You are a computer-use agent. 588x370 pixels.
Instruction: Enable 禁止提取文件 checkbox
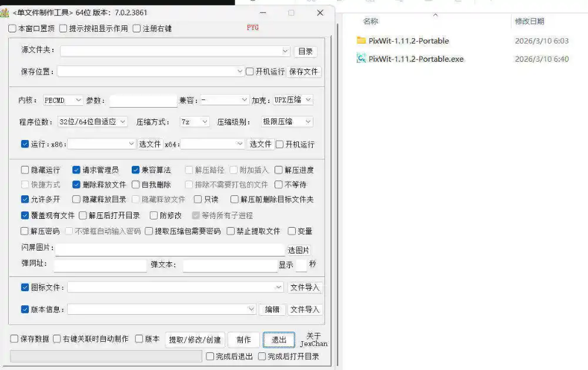(x=230, y=231)
